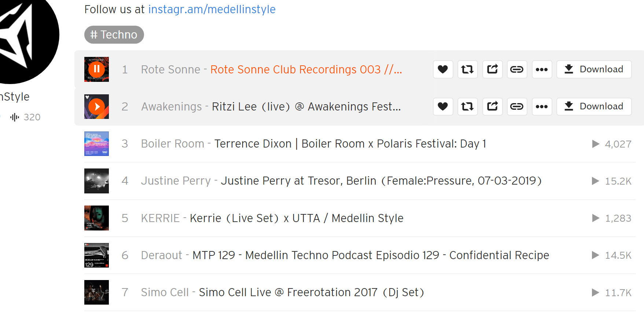644x316 pixels.
Task: Download the Rote Sonne Club Recordings track
Action: pyautogui.click(x=594, y=69)
